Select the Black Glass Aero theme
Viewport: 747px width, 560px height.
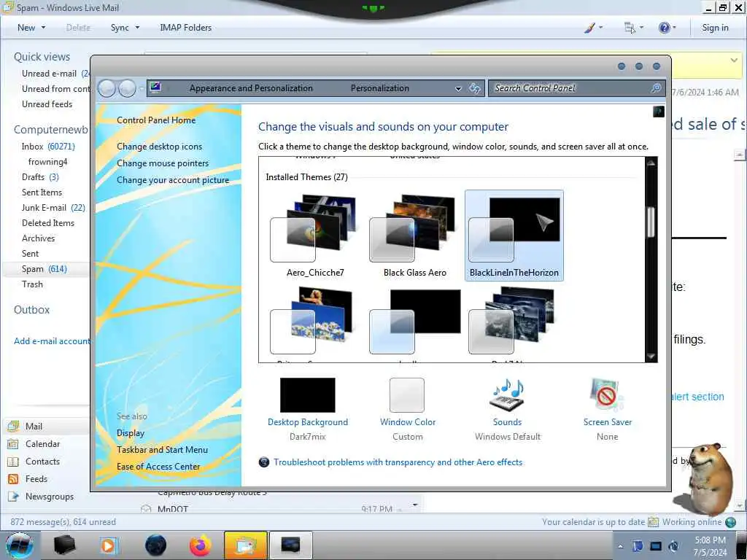tap(414, 236)
